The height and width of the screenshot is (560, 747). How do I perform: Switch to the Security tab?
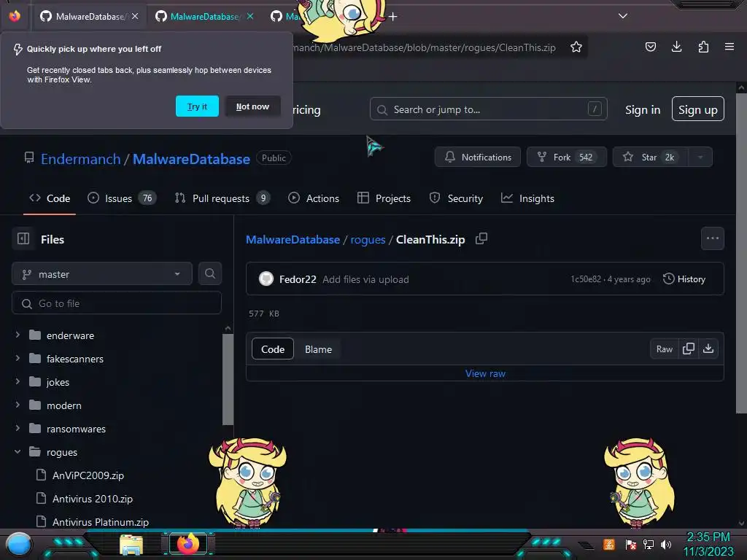click(x=456, y=198)
